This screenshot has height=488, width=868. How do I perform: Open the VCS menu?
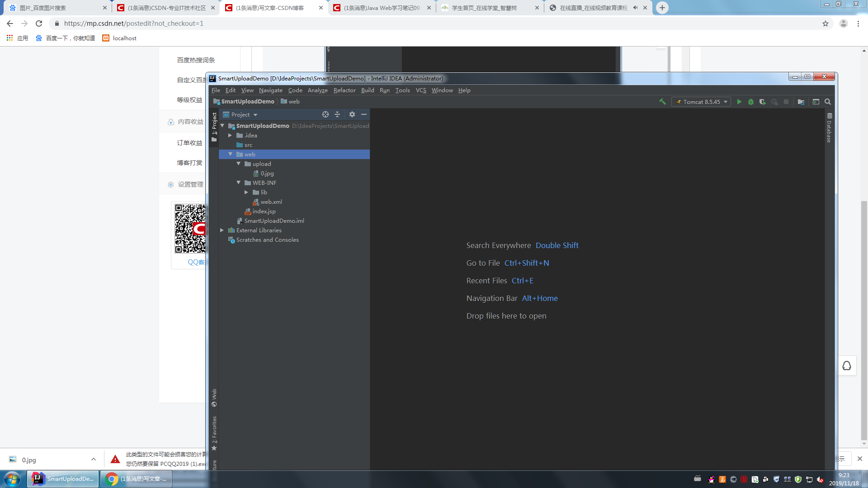coord(420,90)
